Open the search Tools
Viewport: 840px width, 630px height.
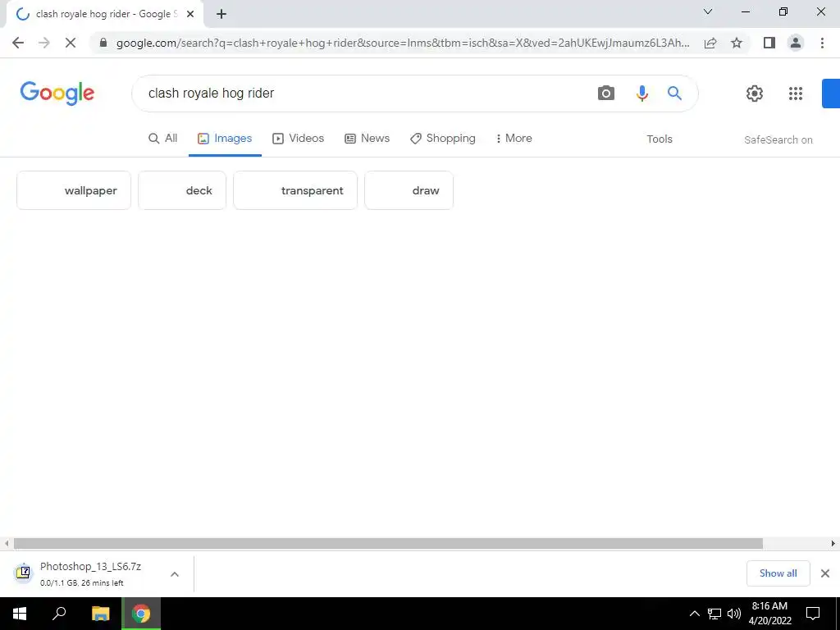pos(659,139)
